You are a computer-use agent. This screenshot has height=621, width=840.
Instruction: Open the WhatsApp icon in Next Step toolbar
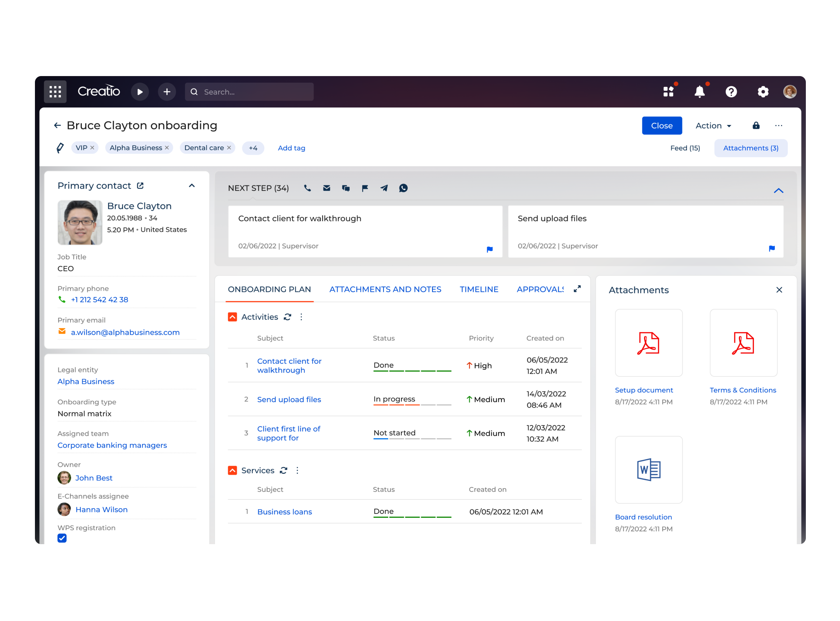pos(403,188)
